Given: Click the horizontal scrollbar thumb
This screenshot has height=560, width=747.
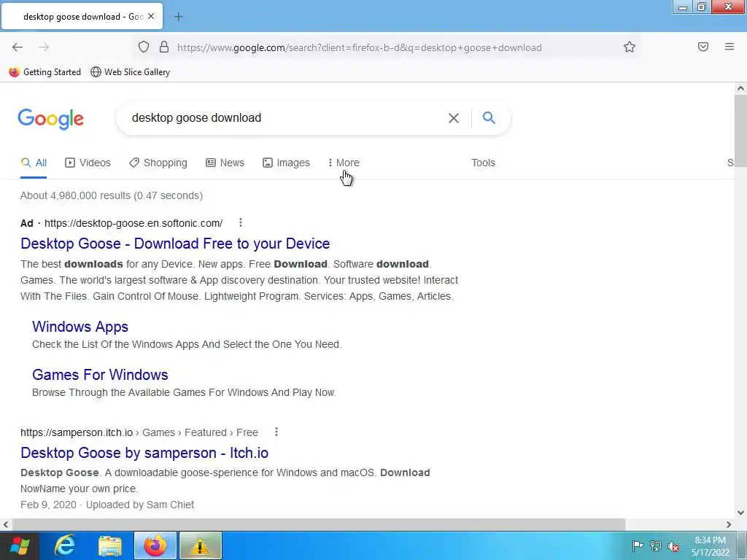Looking at the screenshot, I should (318, 524).
